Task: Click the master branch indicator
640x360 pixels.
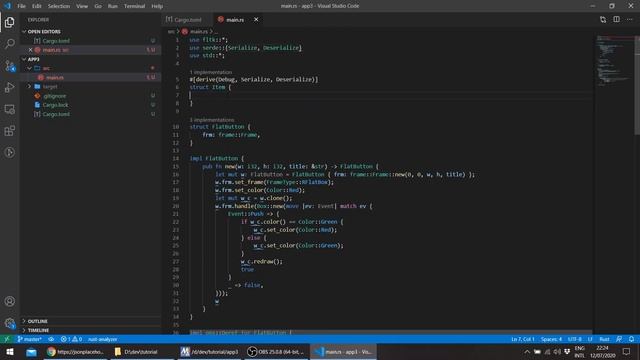Action: [x=29, y=339]
